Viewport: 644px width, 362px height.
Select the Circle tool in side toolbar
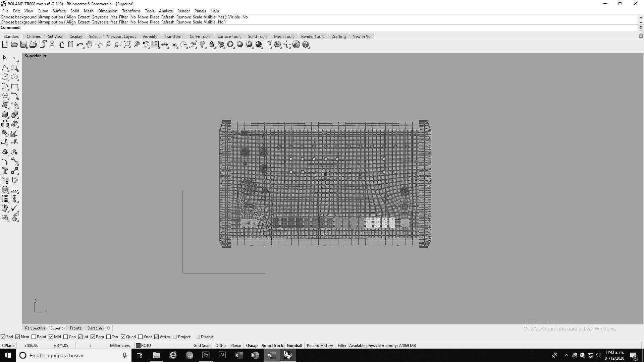pos(5,77)
